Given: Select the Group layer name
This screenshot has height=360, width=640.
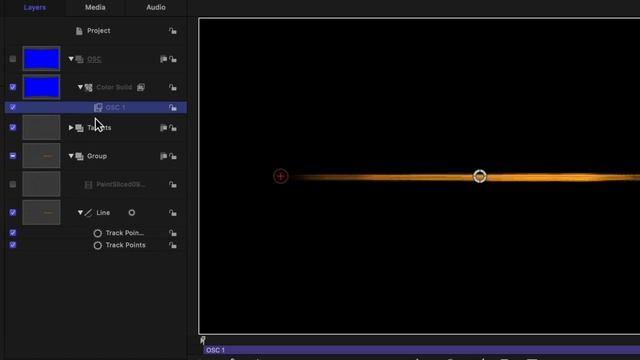Looking at the screenshot, I should [x=97, y=156].
